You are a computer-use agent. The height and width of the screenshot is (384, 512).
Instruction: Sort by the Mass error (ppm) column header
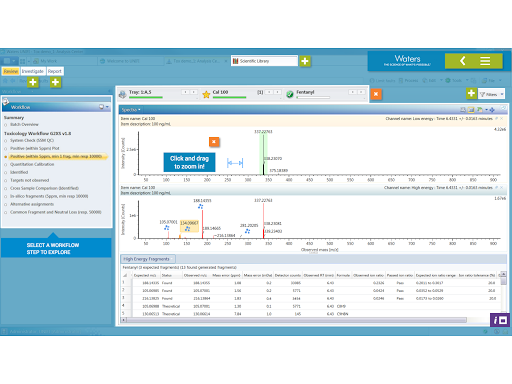coord(226,275)
